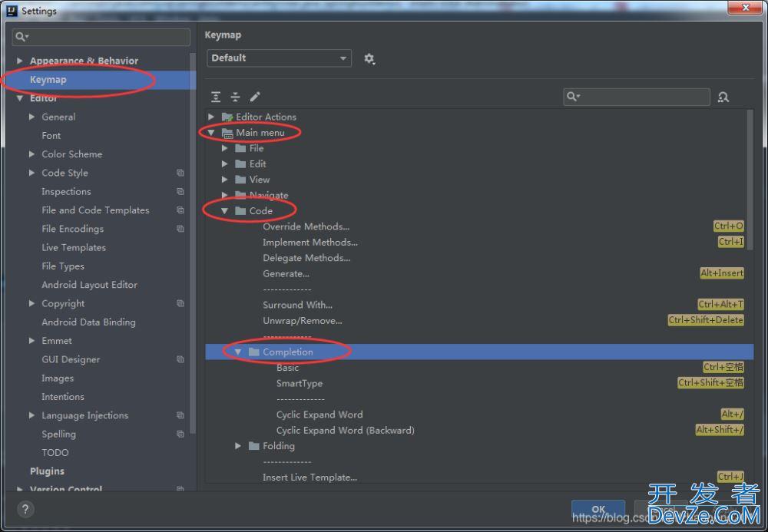Image resolution: width=768 pixels, height=532 pixels.
Task: Click the project-level icon beside Language Injections
Action: click(180, 415)
